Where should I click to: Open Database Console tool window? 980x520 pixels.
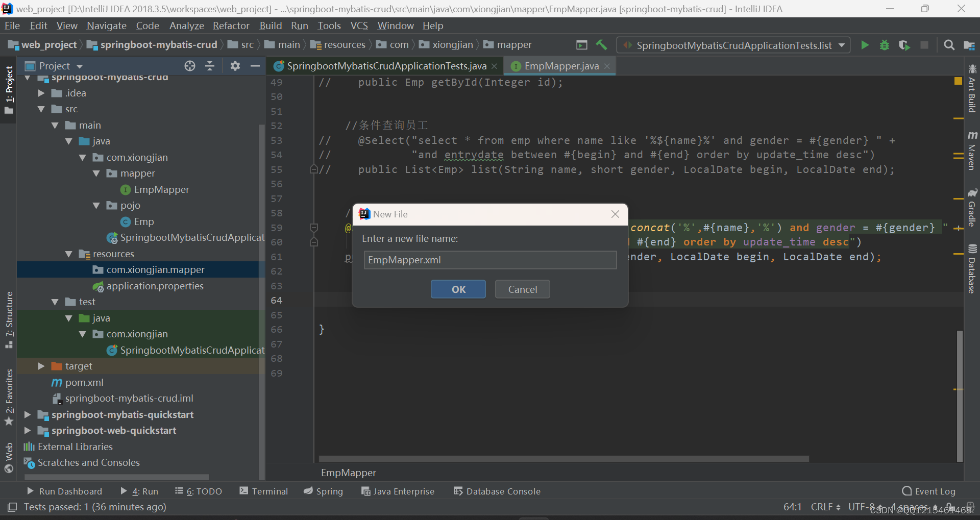point(497,491)
